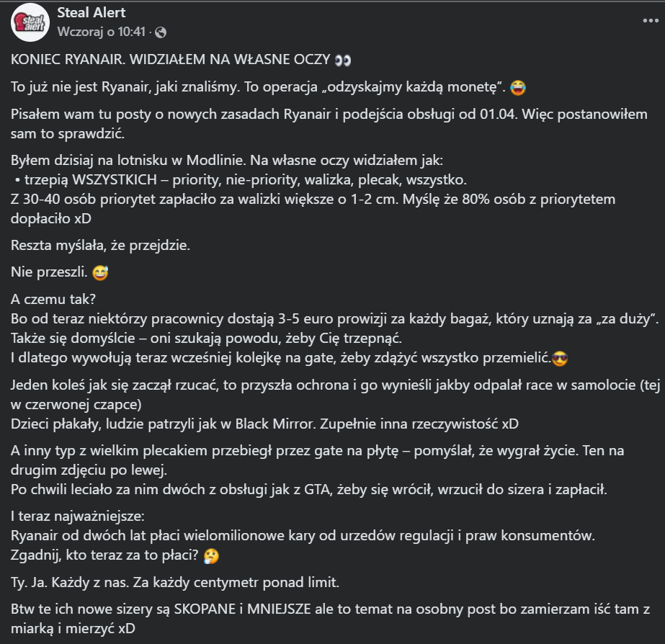Image resolution: width=665 pixels, height=644 pixels.
Task: Click the sentence mentioning GTA obsługa chase
Action: pyautogui.click(x=309, y=490)
